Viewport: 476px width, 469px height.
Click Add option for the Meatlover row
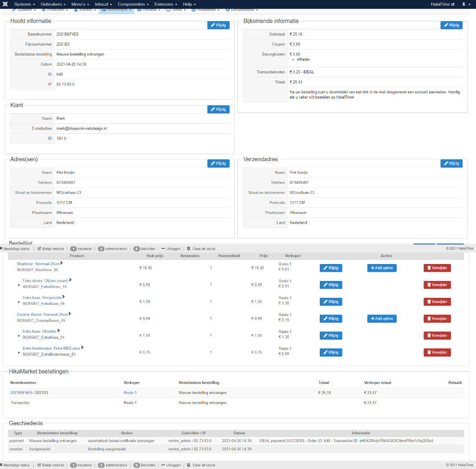pos(381,268)
